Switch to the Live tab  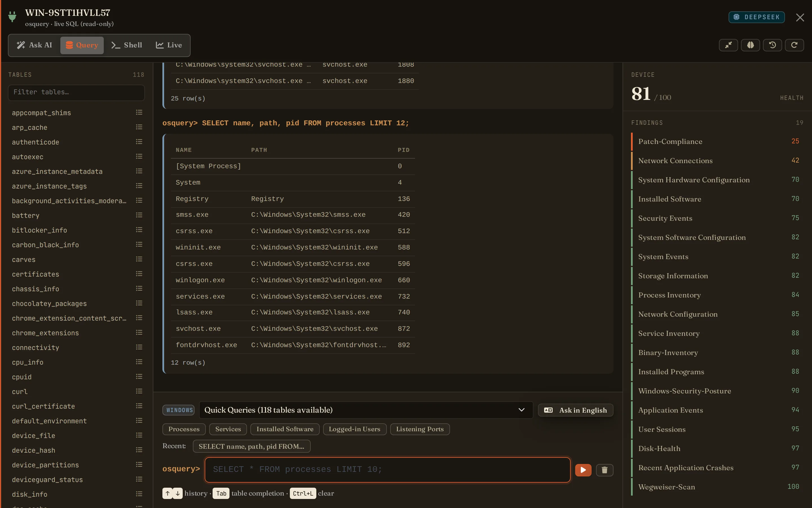tap(169, 45)
